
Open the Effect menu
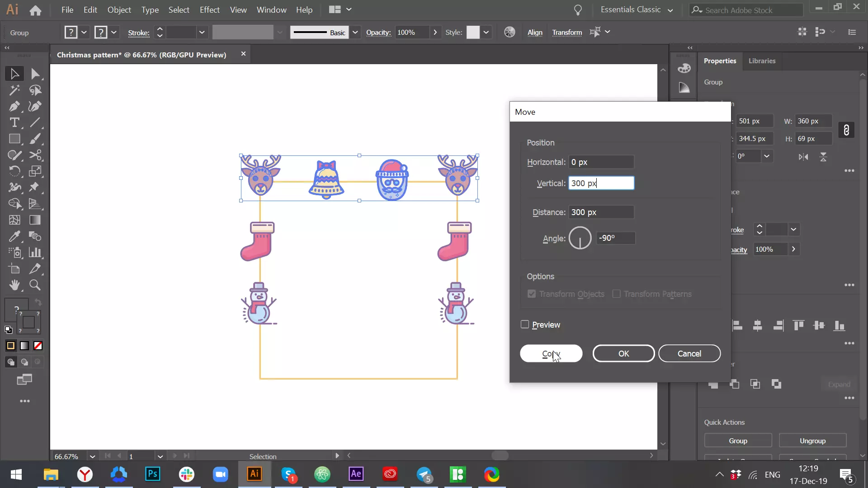coord(210,9)
